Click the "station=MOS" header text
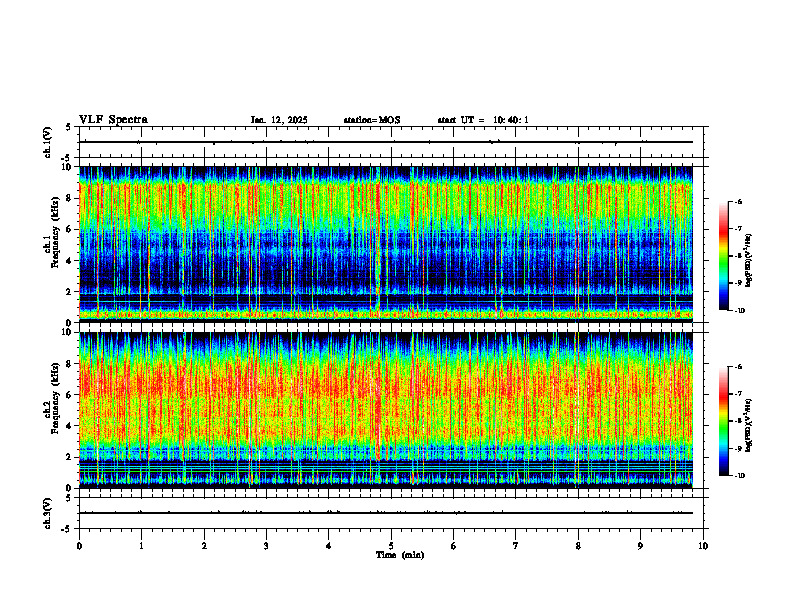 (x=372, y=120)
